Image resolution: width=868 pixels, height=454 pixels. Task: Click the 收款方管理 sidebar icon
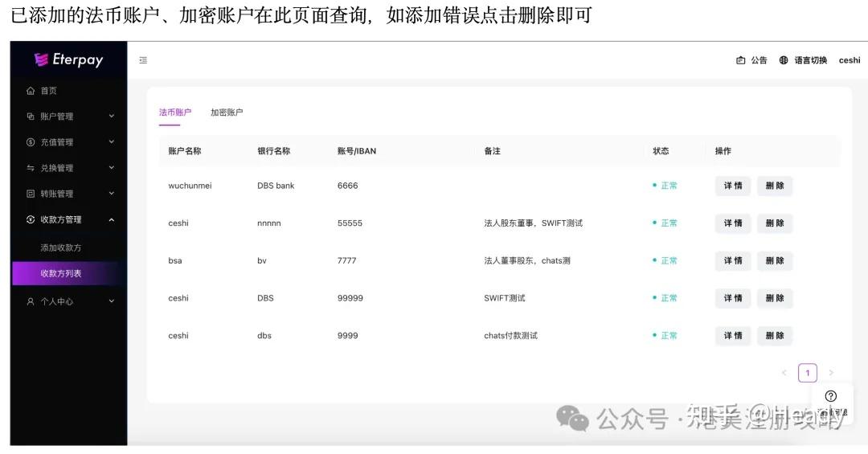click(31, 219)
